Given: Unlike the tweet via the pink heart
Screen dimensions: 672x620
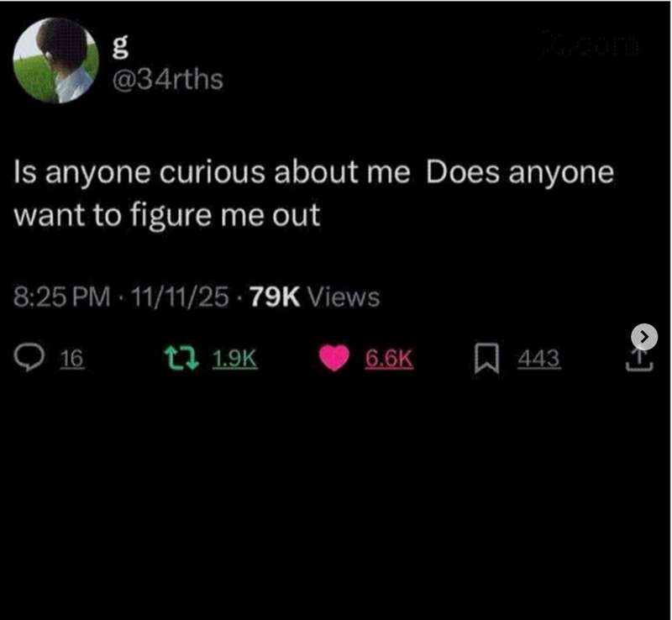Looking at the screenshot, I should [x=334, y=358].
